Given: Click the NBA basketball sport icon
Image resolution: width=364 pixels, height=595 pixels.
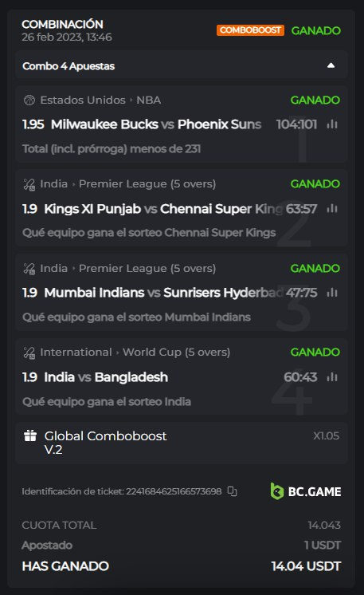Looking at the screenshot, I should (29, 100).
